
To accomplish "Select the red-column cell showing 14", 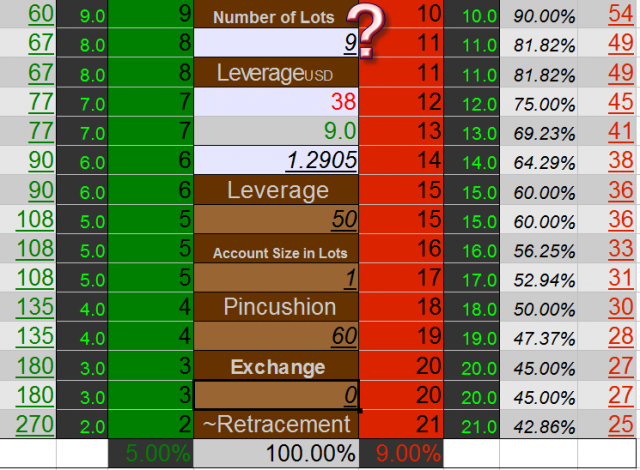I will pyautogui.click(x=401, y=160).
